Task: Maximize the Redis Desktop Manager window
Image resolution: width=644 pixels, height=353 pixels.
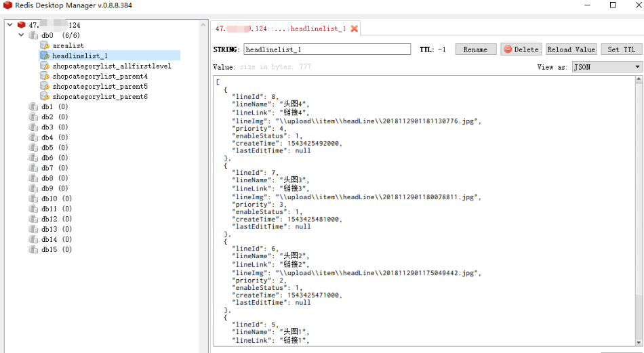Action: 613,5
